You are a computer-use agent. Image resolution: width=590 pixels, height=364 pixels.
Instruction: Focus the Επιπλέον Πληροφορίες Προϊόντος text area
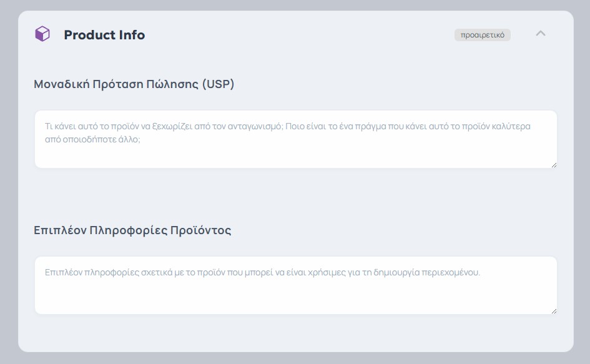[295, 293]
